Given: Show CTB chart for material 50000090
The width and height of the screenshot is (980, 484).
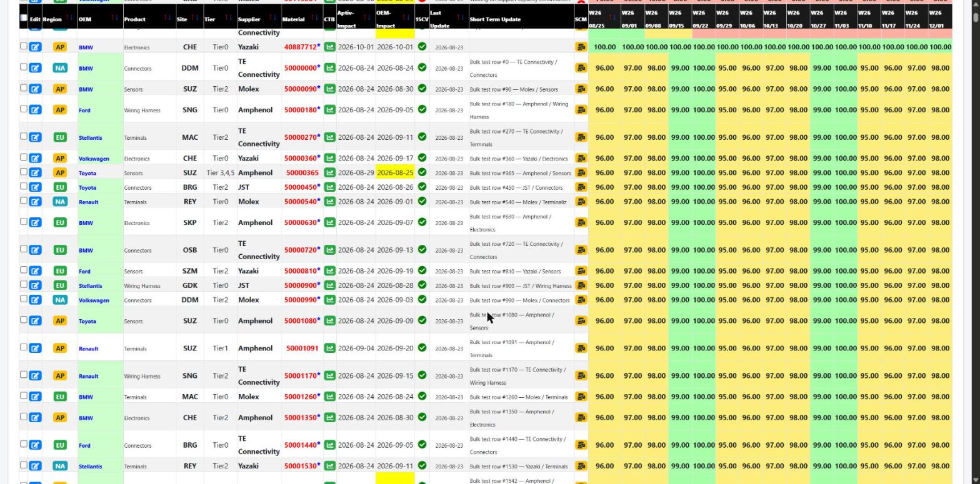Looking at the screenshot, I should pyautogui.click(x=329, y=89).
